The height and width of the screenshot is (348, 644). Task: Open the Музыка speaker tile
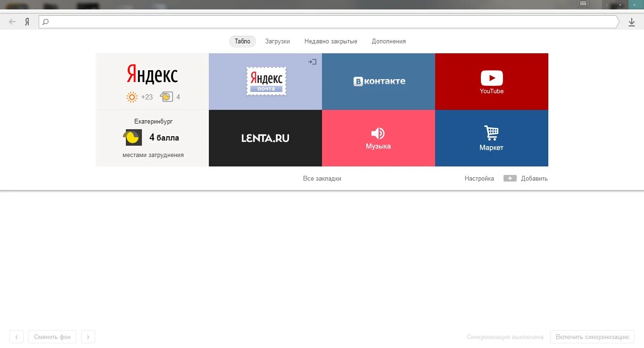(x=379, y=138)
